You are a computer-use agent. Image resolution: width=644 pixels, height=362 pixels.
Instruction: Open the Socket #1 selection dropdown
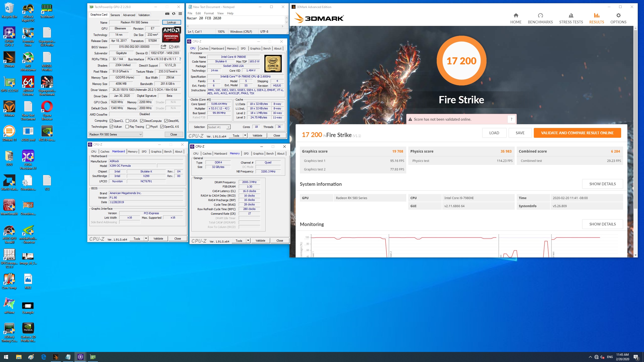pyautogui.click(x=219, y=127)
